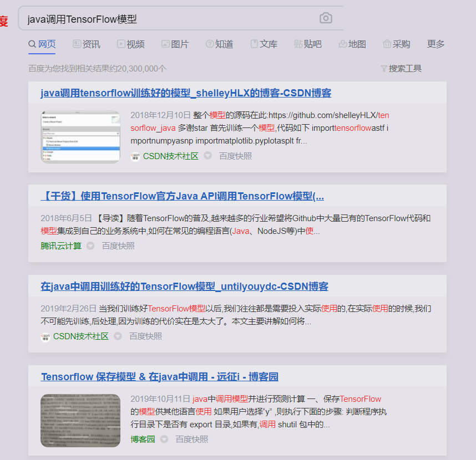
Task: Click the Baidu logo beside search box
Action: tap(4, 21)
